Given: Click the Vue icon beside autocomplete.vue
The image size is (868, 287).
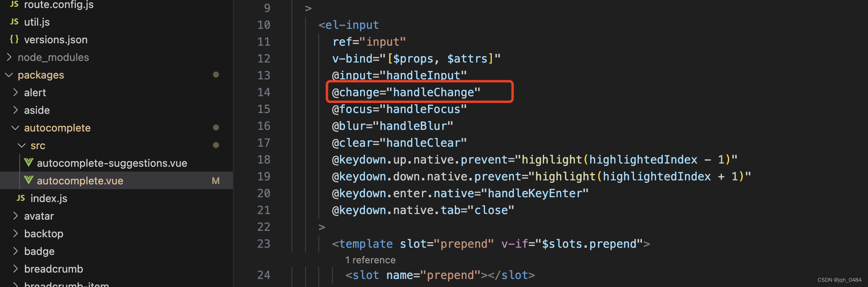Looking at the screenshot, I should [x=29, y=180].
